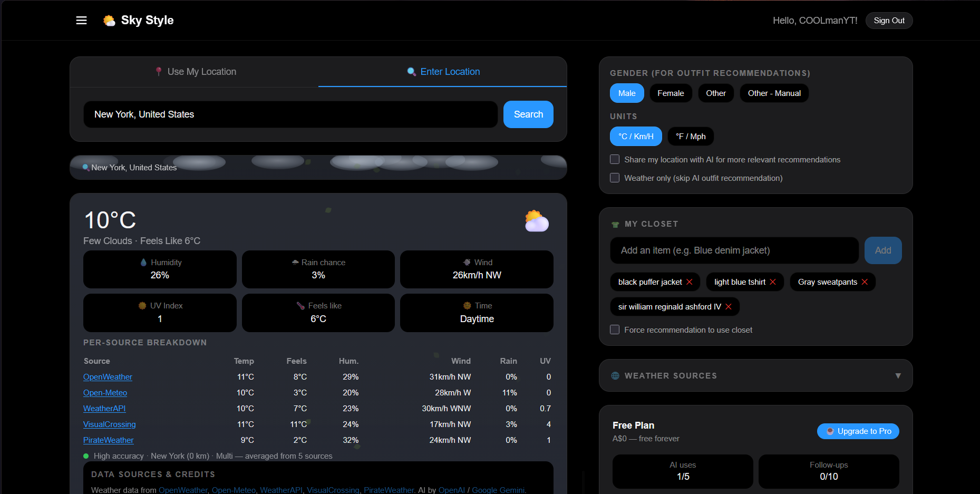
Task: Open the VisualCrossing source link in table
Action: [x=109, y=424]
